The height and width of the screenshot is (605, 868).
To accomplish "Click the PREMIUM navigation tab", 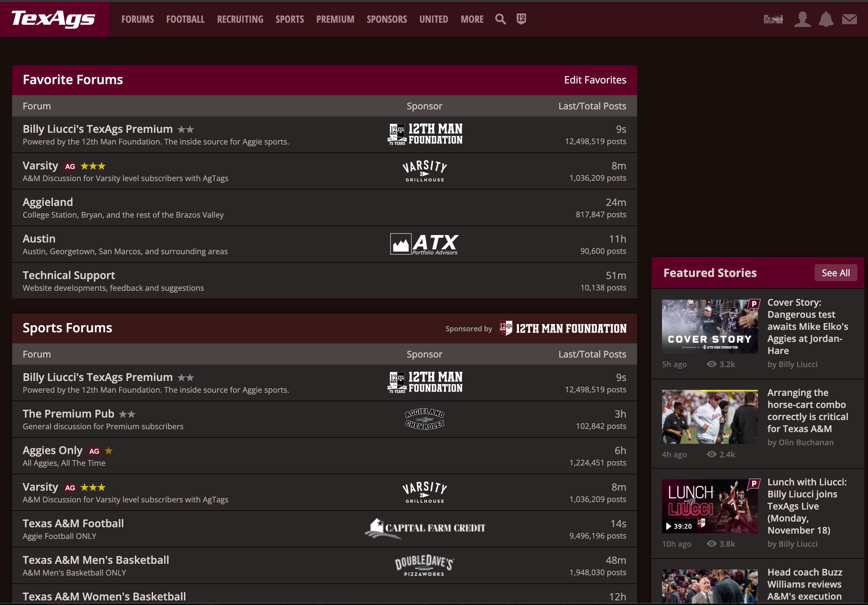I will click(x=335, y=19).
